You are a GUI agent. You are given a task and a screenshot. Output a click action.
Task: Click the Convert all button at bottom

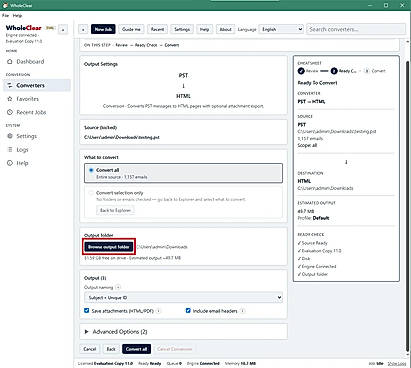tap(136, 349)
